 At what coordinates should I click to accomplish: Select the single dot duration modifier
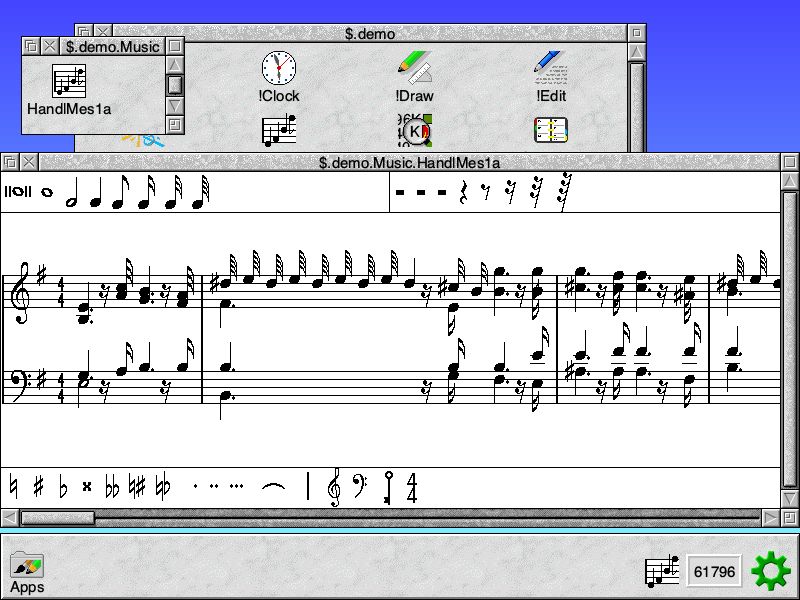pos(195,486)
